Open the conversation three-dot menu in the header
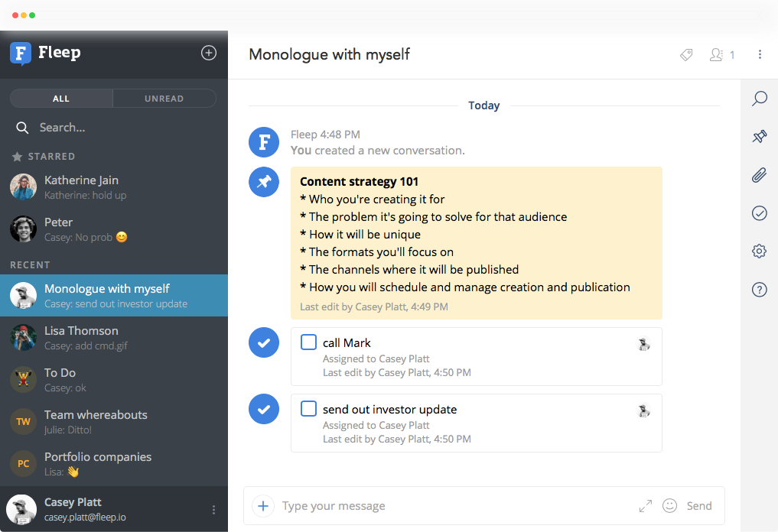This screenshot has height=532, width=778. coord(760,54)
